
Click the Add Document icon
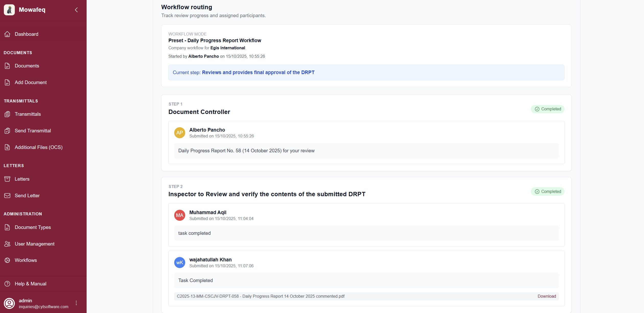point(7,82)
